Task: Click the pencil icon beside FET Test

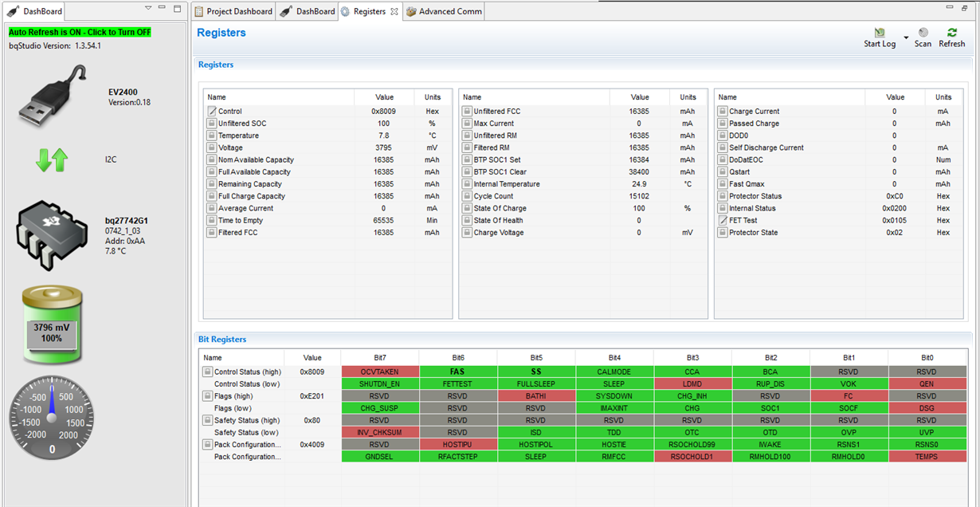Action: (723, 220)
